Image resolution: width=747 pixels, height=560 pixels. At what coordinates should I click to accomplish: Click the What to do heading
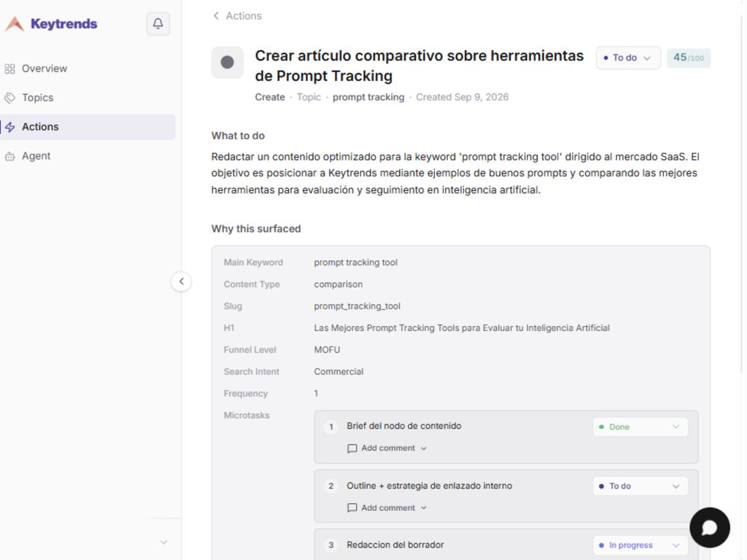tap(238, 136)
